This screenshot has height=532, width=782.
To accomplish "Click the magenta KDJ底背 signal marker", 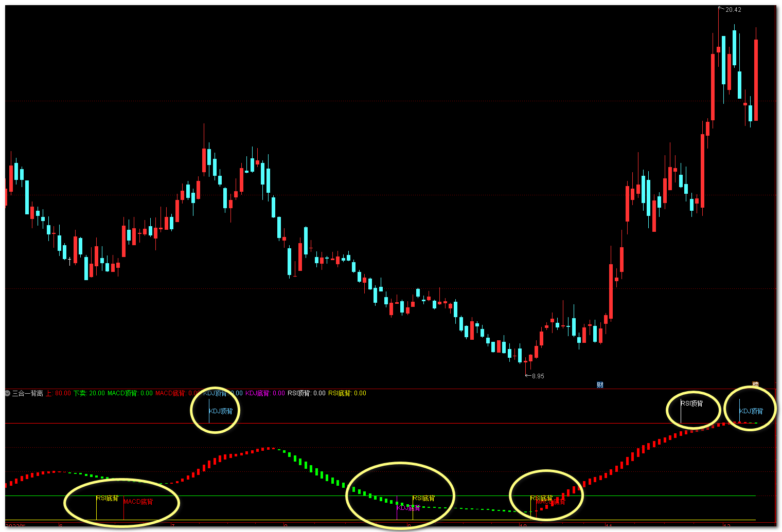I will click(408, 508).
